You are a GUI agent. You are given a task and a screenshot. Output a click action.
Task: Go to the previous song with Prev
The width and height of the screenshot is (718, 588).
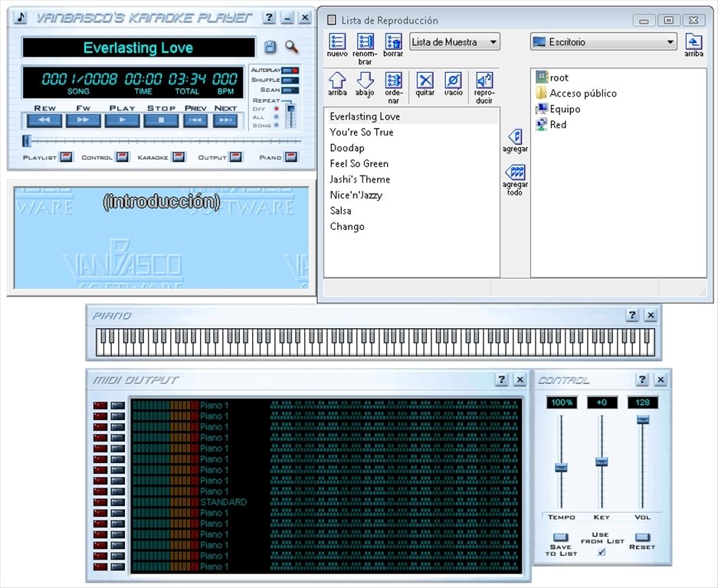tap(195, 120)
